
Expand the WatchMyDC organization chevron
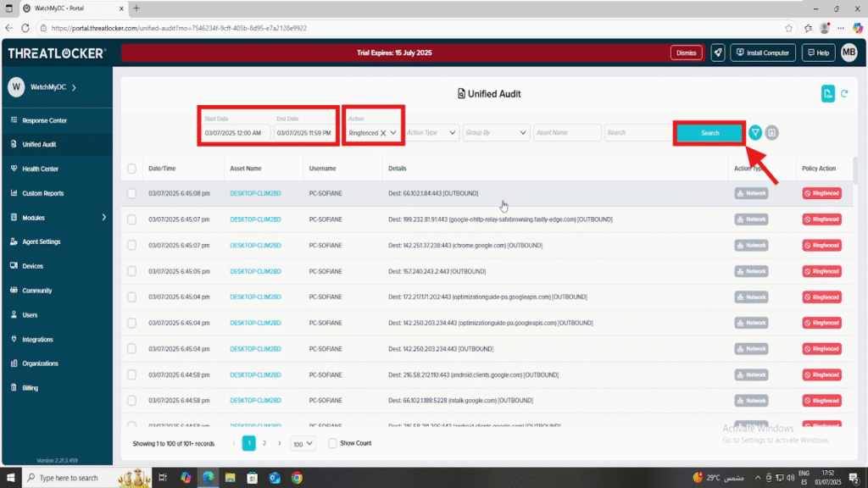tap(75, 87)
